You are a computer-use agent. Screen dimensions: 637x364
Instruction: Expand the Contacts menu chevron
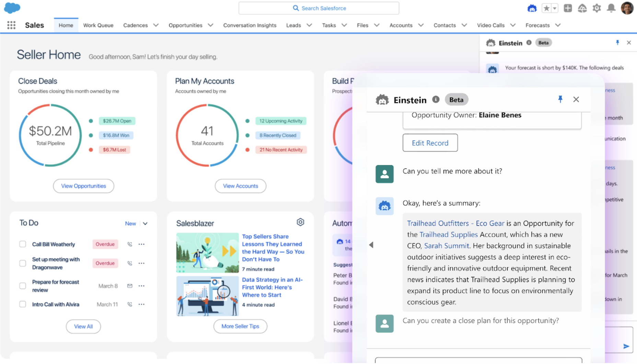(464, 25)
